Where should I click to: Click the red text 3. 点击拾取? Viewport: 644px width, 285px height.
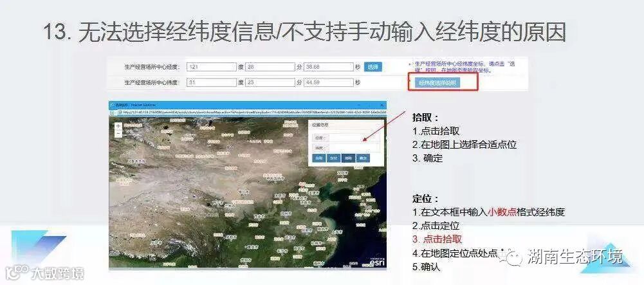pyautogui.click(x=437, y=239)
